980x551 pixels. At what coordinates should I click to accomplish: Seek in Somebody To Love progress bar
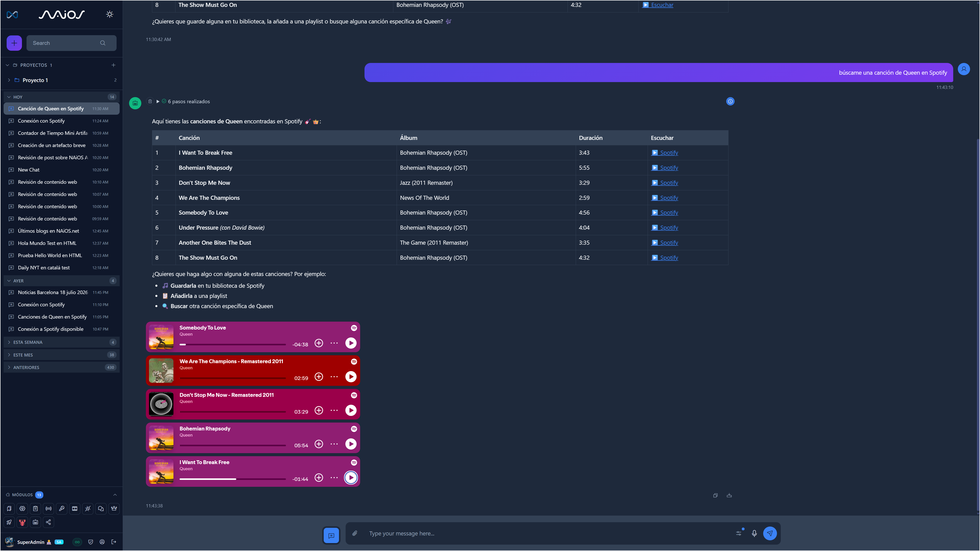(232, 345)
